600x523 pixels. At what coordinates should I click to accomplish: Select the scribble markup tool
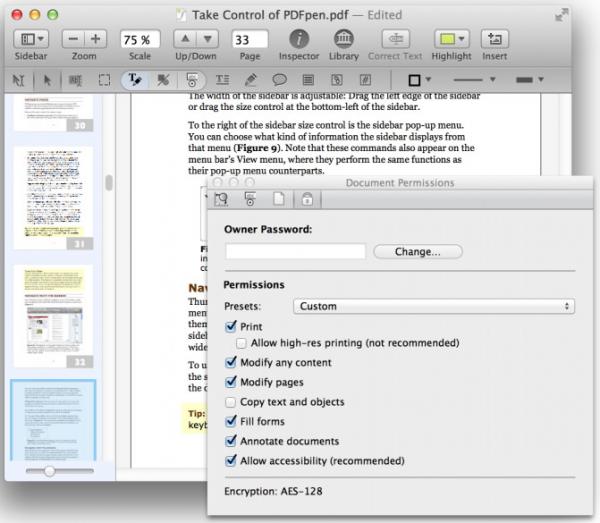pos(163,80)
